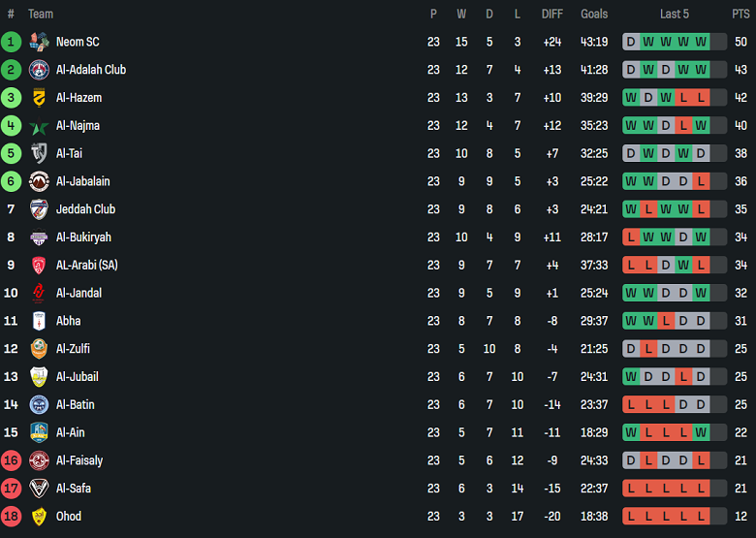
Task: Click Neom SC's first draw result badge
Action: pyautogui.click(x=631, y=42)
